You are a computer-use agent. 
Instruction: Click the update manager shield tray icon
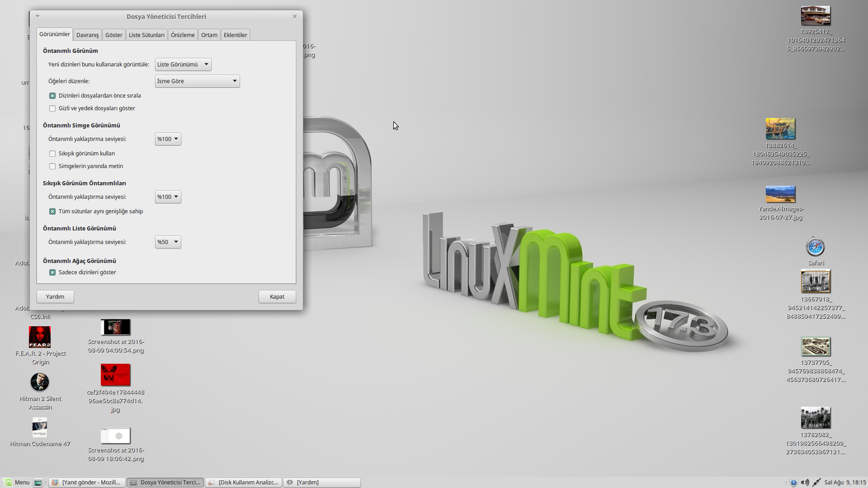tap(793, 483)
